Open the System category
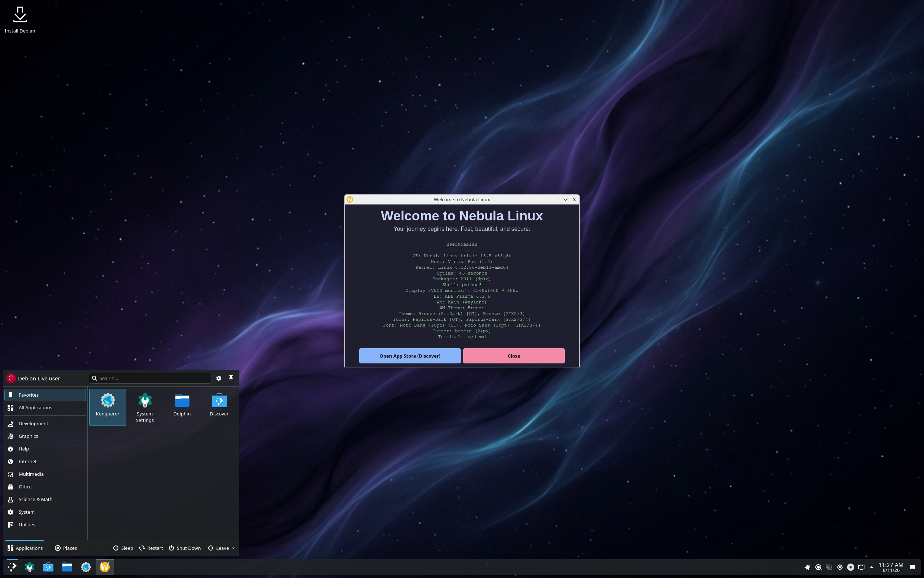 pos(45,512)
